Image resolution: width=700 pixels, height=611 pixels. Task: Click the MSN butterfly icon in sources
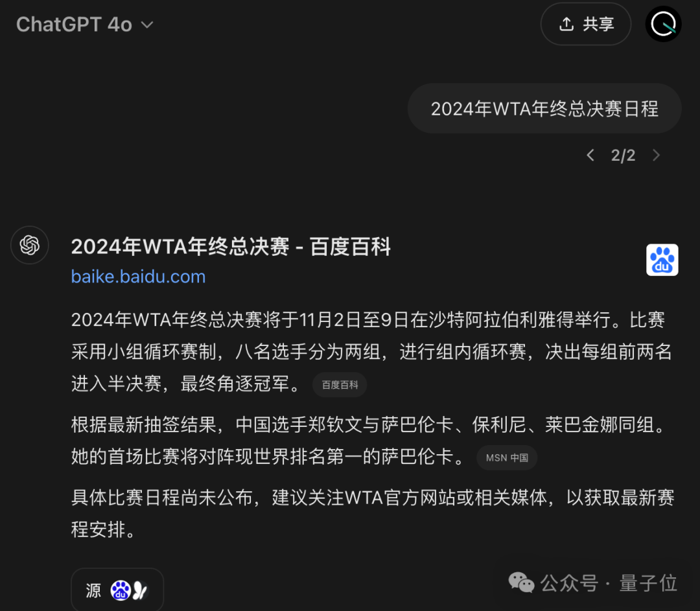click(139, 590)
